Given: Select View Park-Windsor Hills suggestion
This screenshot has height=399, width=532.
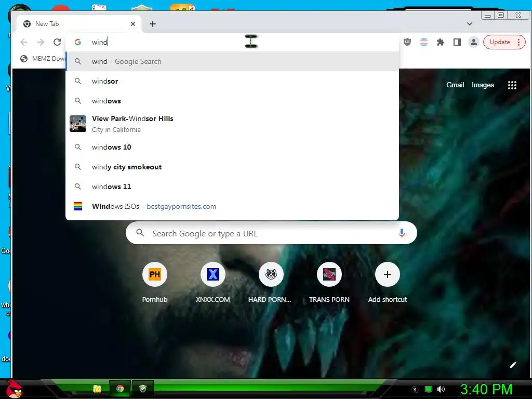Looking at the screenshot, I should (232, 124).
